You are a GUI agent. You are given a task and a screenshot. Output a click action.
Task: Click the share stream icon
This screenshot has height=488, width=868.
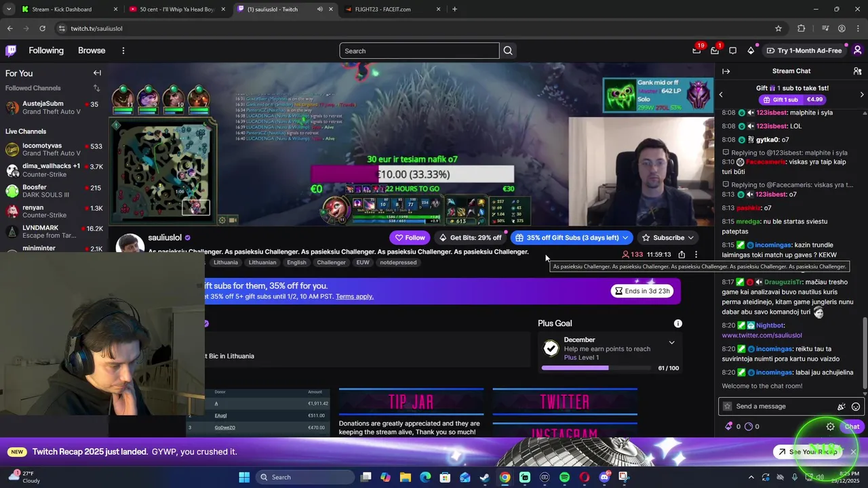click(682, 255)
